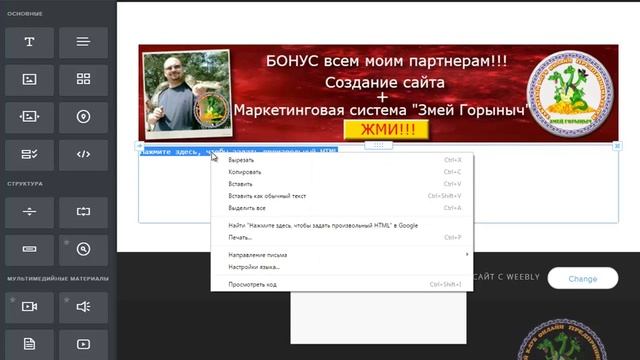This screenshot has height=360, width=640.
Task: Select the Image element
Action: click(x=29, y=80)
